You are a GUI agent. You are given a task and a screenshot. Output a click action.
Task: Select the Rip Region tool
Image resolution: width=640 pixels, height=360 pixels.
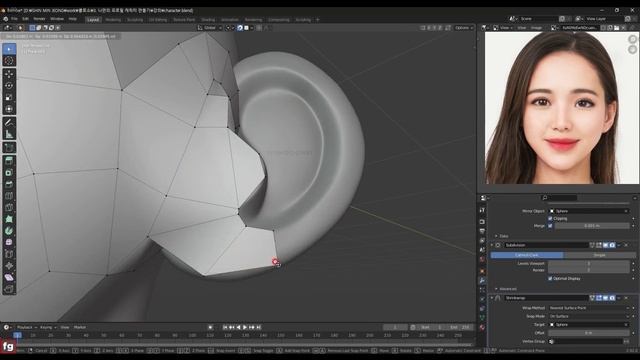(x=9, y=289)
